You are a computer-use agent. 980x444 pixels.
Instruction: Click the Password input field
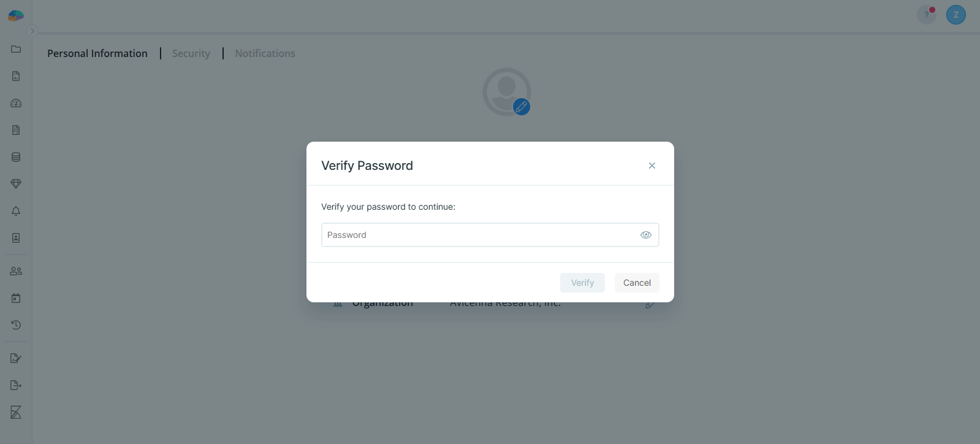(478, 235)
